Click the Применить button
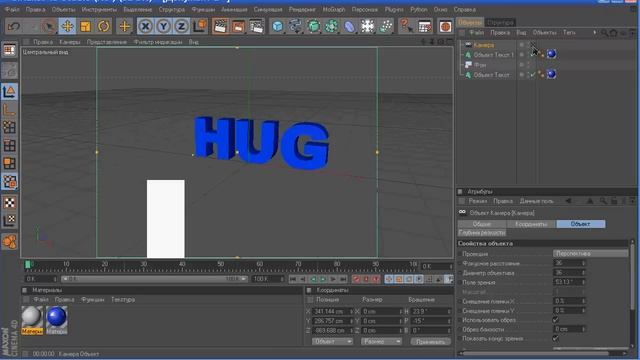Image resolution: width=640 pixels, height=360 pixels. 431,341
